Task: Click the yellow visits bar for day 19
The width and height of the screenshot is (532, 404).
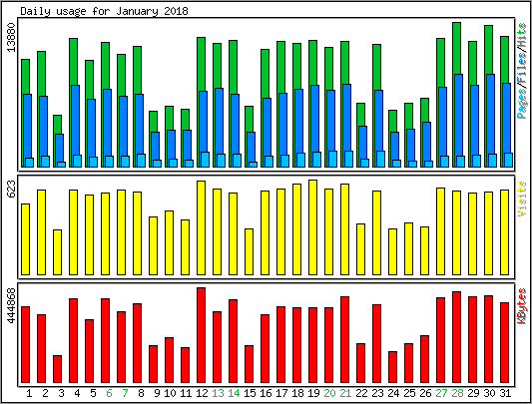Action: [x=312, y=227]
